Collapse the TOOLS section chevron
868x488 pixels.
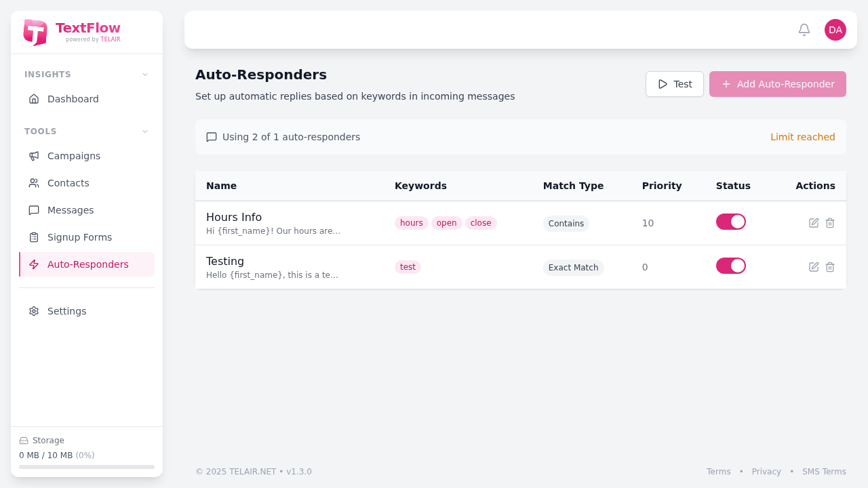point(144,131)
